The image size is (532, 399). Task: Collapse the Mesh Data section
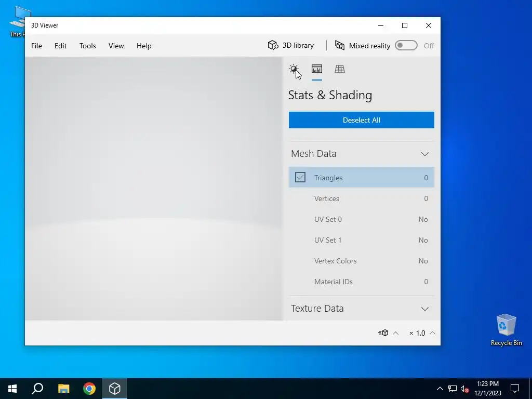425,154
